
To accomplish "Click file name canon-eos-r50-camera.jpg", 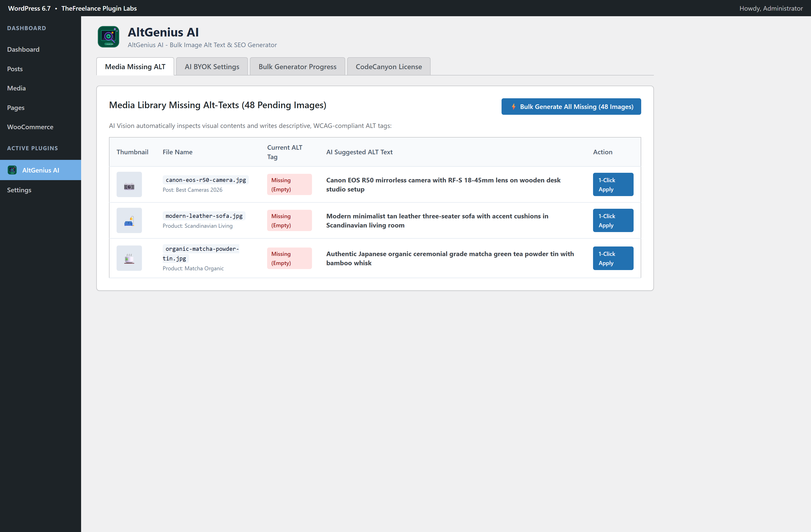I will (x=206, y=180).
